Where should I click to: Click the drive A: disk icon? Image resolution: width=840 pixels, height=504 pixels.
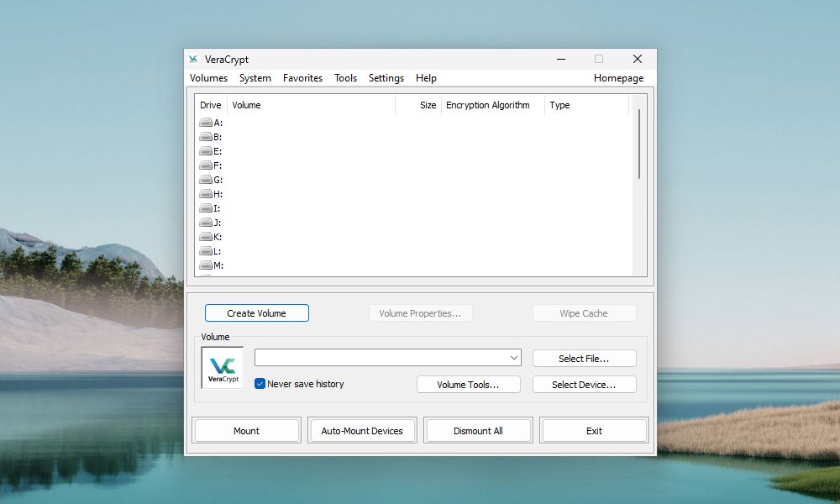(x=206, y=123)
